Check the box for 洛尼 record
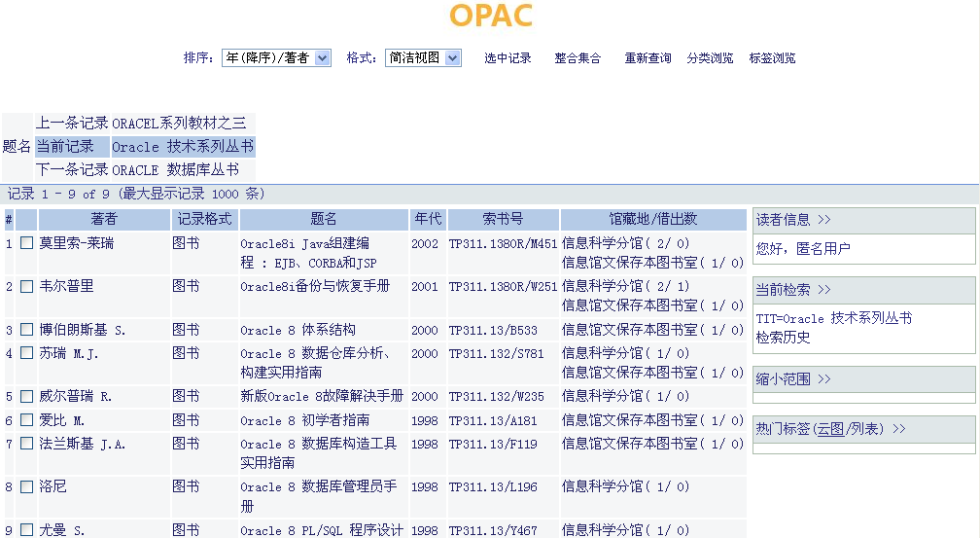 [x=27, y=486]
